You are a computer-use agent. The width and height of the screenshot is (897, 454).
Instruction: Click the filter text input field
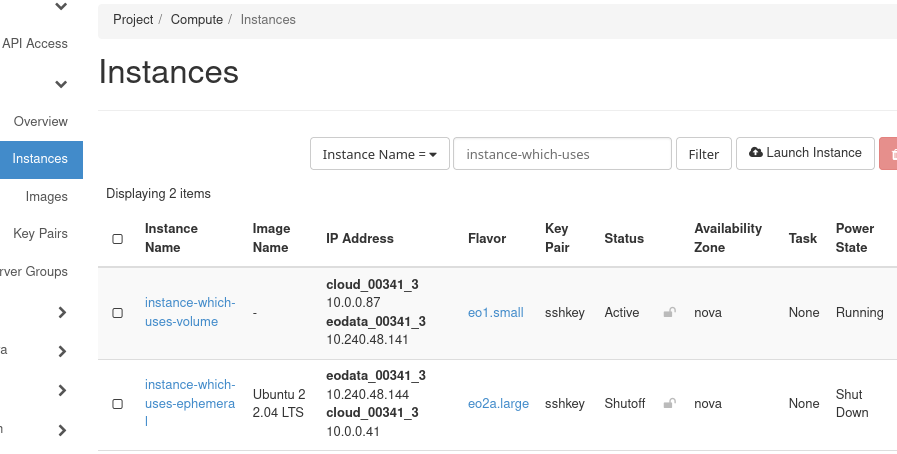(562, 155)
